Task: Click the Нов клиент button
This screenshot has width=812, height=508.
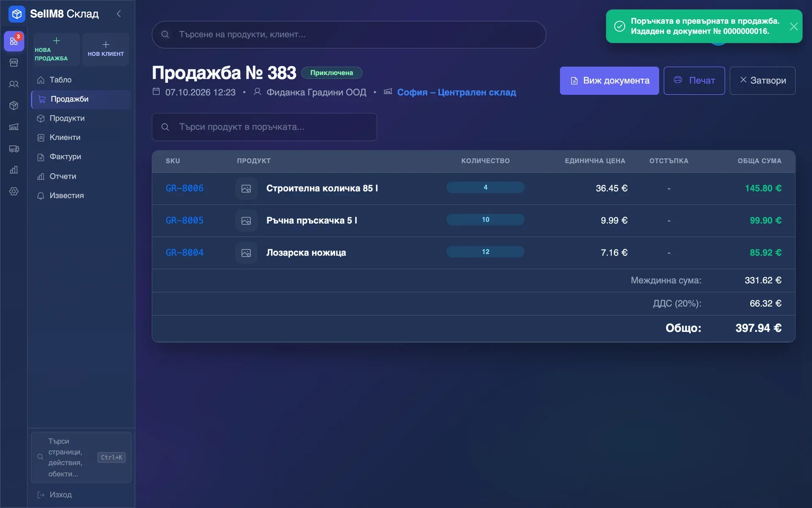Action: (106, 49)
